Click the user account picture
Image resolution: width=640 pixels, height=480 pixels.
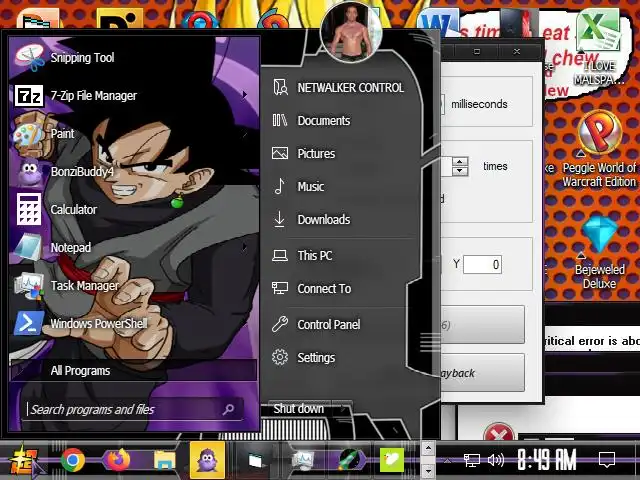(351, 31)
